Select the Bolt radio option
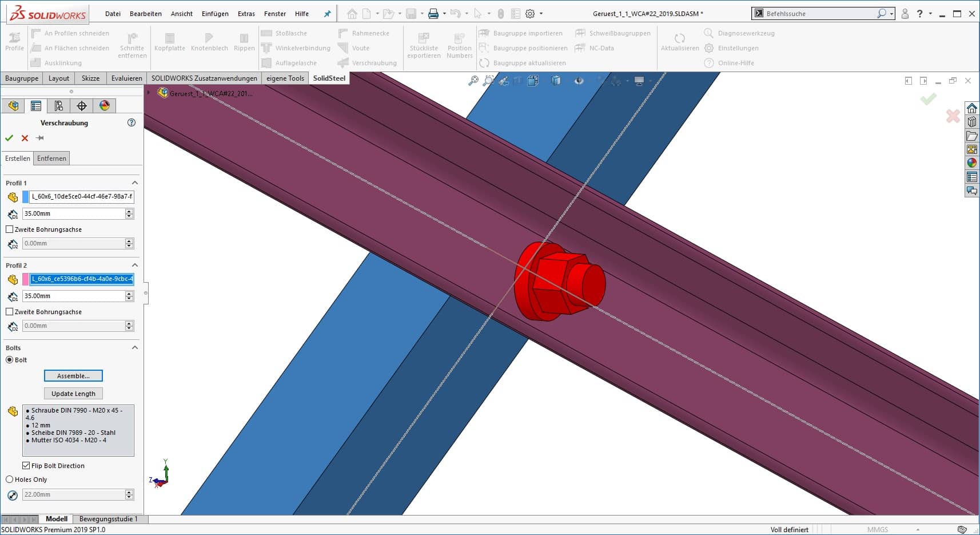 [9, 360]
